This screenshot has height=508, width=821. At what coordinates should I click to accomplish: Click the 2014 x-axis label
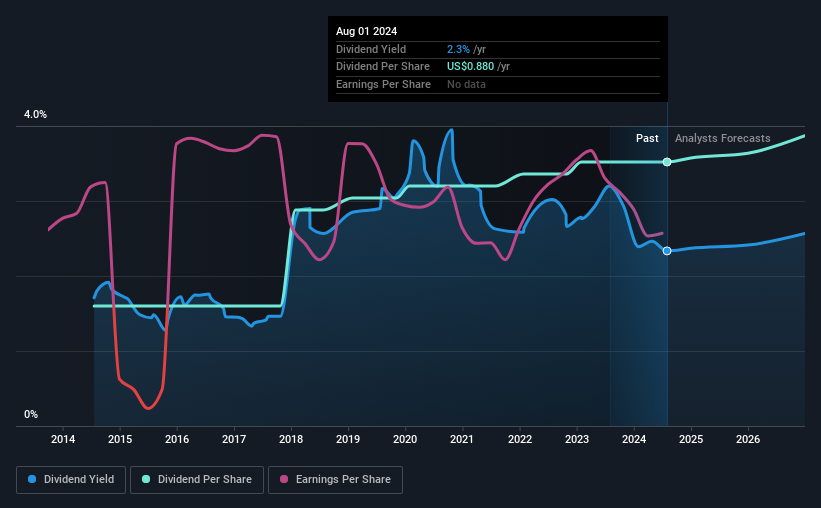(63, 439)
